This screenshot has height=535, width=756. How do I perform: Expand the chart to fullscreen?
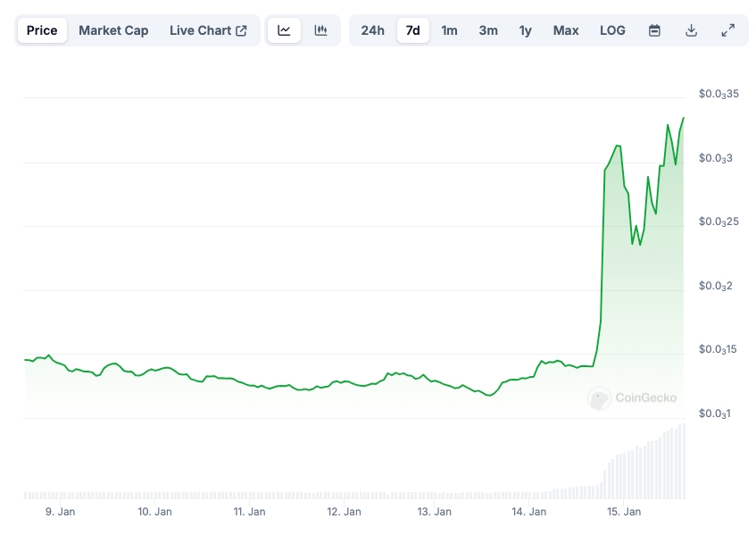[728, 30]
